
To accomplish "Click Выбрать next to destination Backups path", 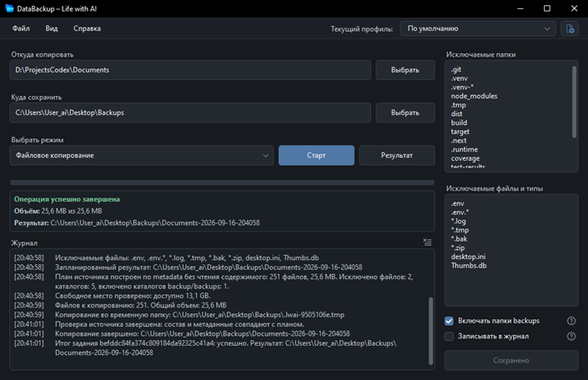I will 405,112.
